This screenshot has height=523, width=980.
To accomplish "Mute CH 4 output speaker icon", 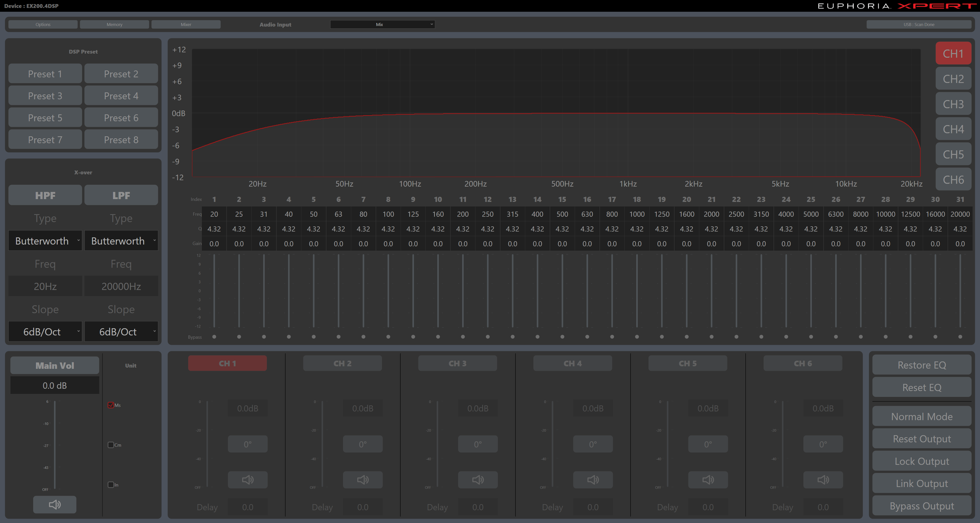I will point(593,480).
